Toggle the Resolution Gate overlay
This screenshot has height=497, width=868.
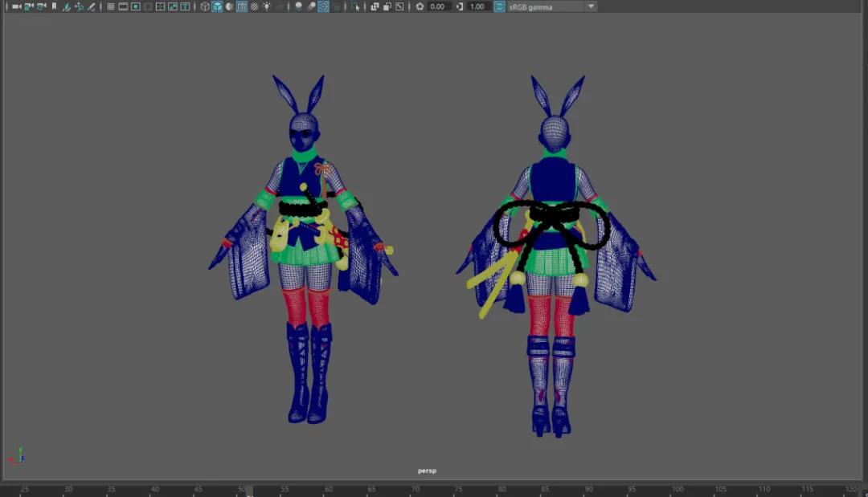(136, 6)
